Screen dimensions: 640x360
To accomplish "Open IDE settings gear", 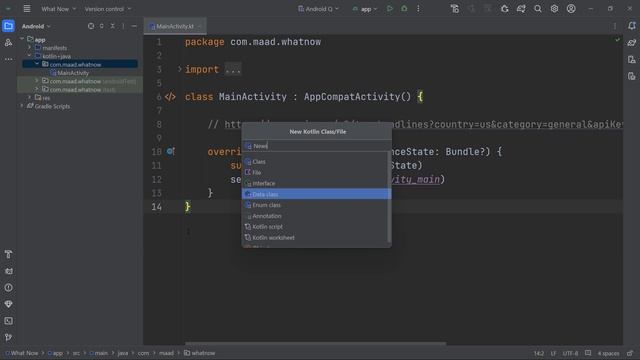I will 554,9.
